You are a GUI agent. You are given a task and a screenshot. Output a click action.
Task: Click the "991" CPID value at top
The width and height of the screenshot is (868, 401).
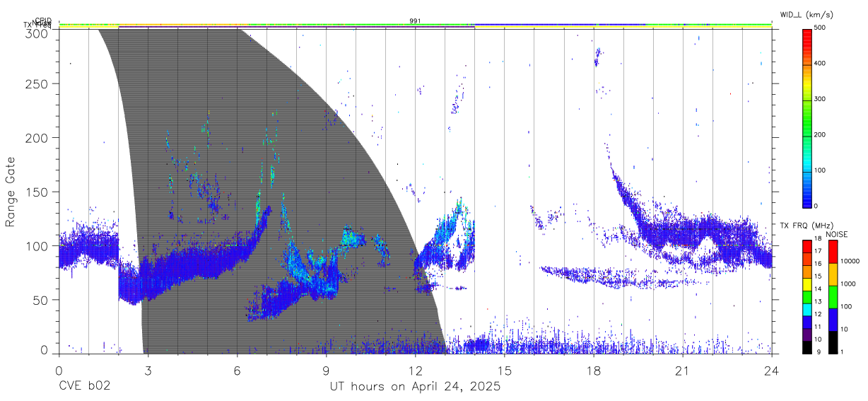[x=416, y=21]
